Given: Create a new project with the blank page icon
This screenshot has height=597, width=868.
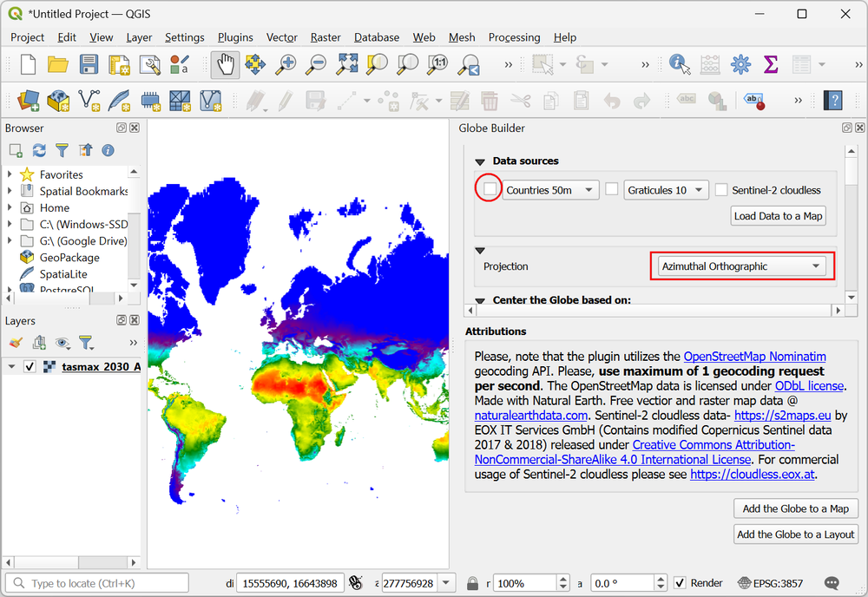Looking at the screenshot, I should click(28, 65).
